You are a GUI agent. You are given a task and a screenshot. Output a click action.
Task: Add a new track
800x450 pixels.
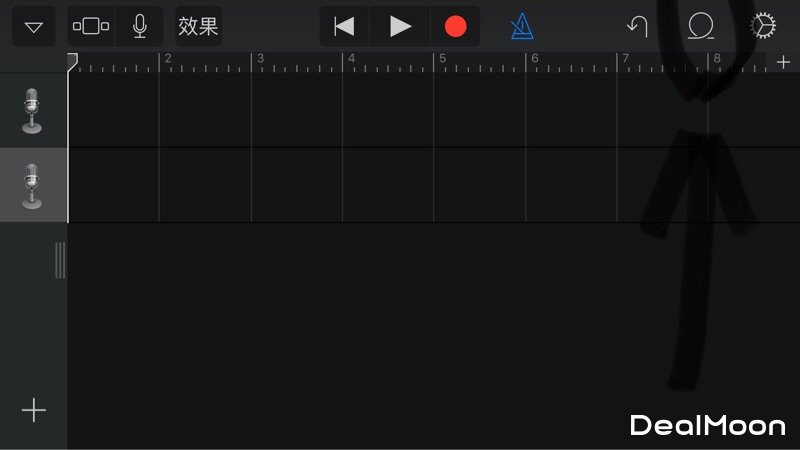coord(34,410)
